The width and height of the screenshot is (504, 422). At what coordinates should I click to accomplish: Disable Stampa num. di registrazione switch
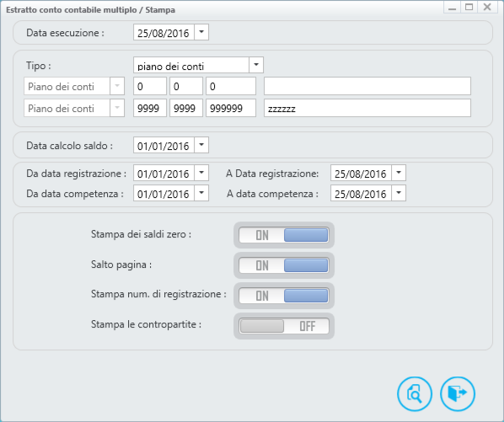point(284,296)
